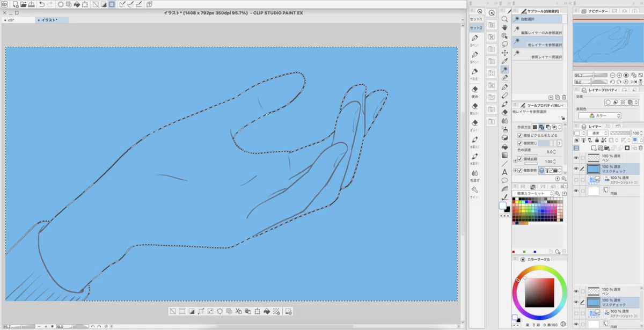Viewport: 644px width, 330px height.
Task: Hide the 用紙 paper layer
Action: coord(576,190)
